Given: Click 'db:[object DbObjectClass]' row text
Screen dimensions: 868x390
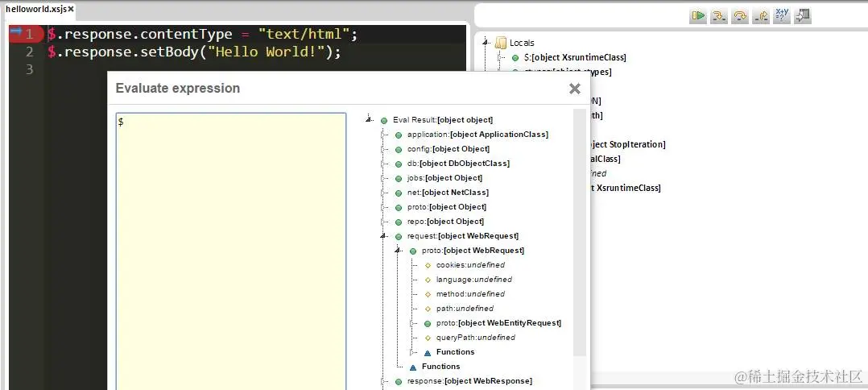Looking at the screenshot, I should click(x=458, y=164).
